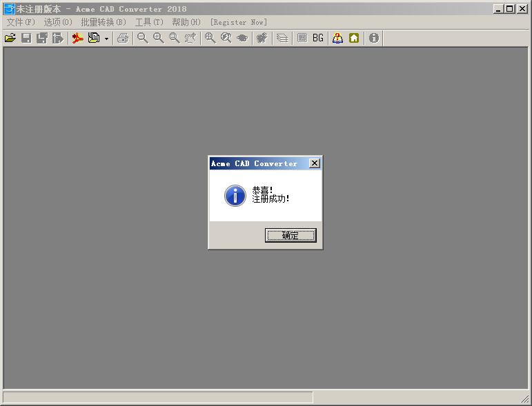Minimize the main Acme CAD Converter window

point(497,9)
